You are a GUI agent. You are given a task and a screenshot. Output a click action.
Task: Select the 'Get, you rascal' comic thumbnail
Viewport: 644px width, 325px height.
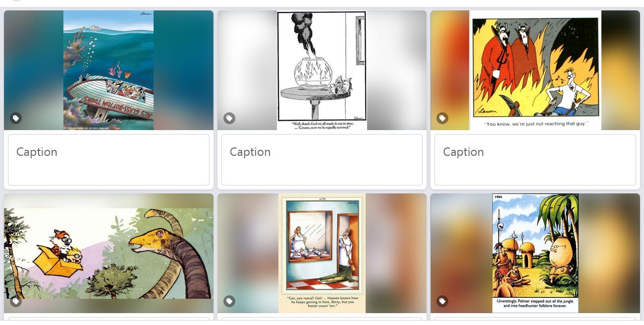click(322, 253)
